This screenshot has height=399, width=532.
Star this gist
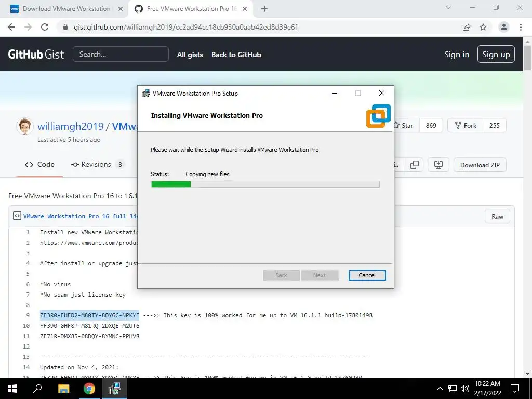(x=406, y=126)
